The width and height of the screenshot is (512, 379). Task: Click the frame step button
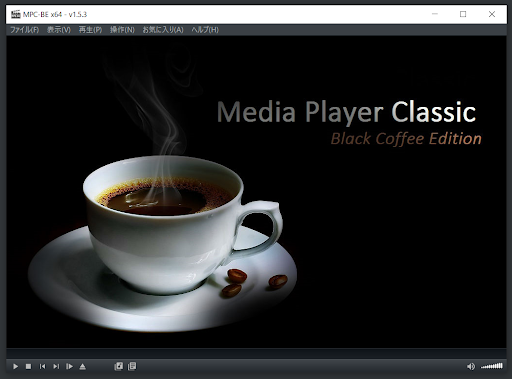(x=69, y=366)
